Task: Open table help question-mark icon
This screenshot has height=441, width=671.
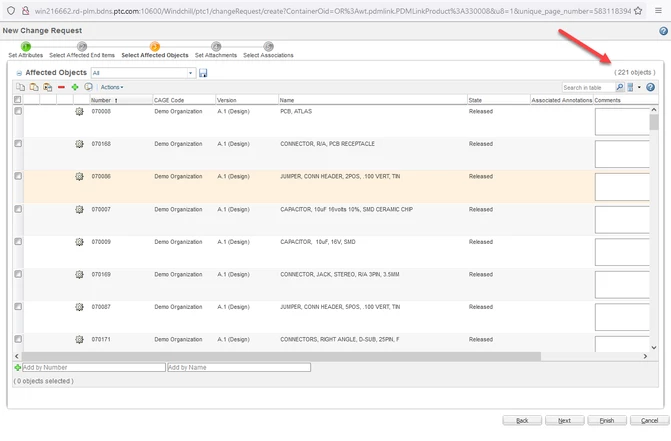Action: (650, 87)
